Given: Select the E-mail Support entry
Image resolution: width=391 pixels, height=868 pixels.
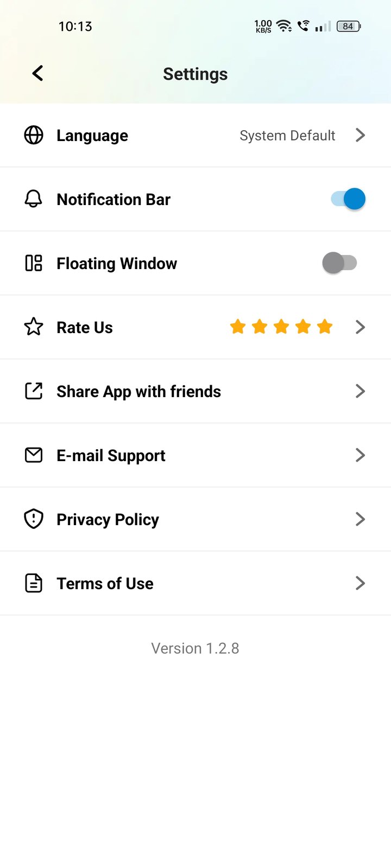Looking at the screenshot, I should coord(111,456).
